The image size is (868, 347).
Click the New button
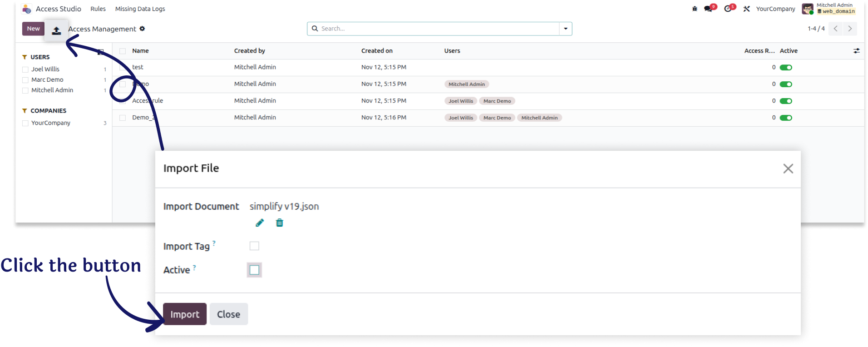tap(33, 29)
